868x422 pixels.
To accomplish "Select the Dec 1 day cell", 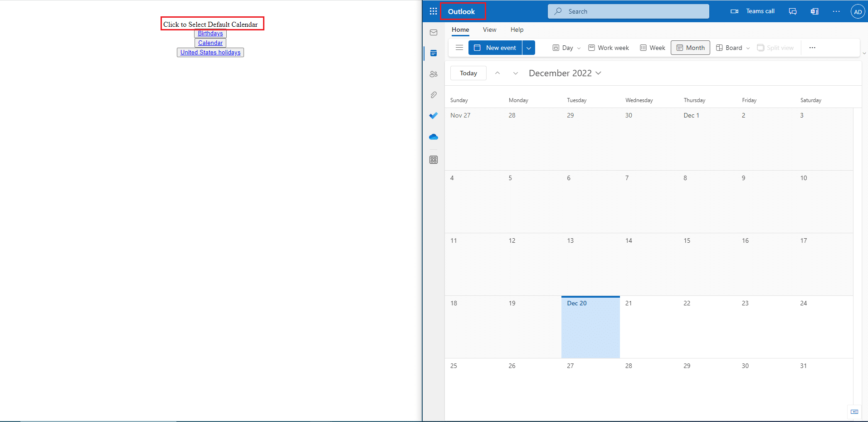I will click(707, 139).
